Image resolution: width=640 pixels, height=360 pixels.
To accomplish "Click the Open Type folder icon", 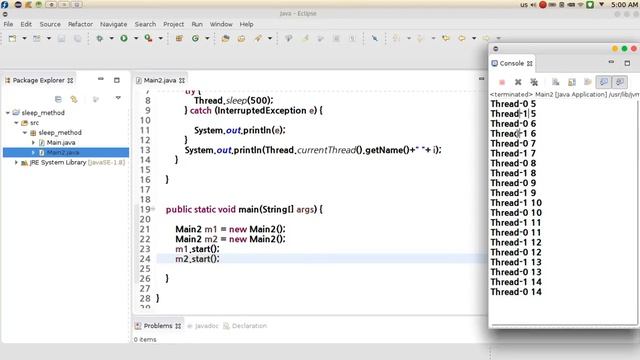I will 225,38.
